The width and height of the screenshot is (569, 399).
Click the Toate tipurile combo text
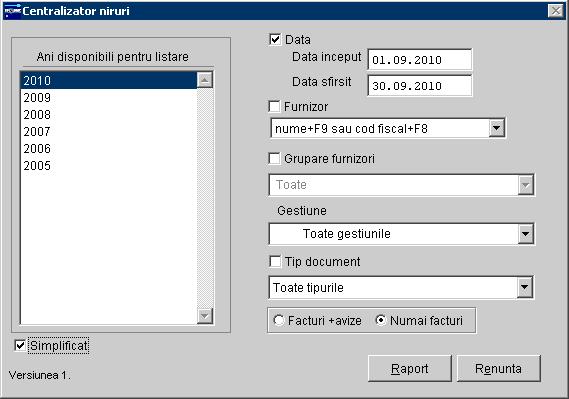tap(308, 288)
